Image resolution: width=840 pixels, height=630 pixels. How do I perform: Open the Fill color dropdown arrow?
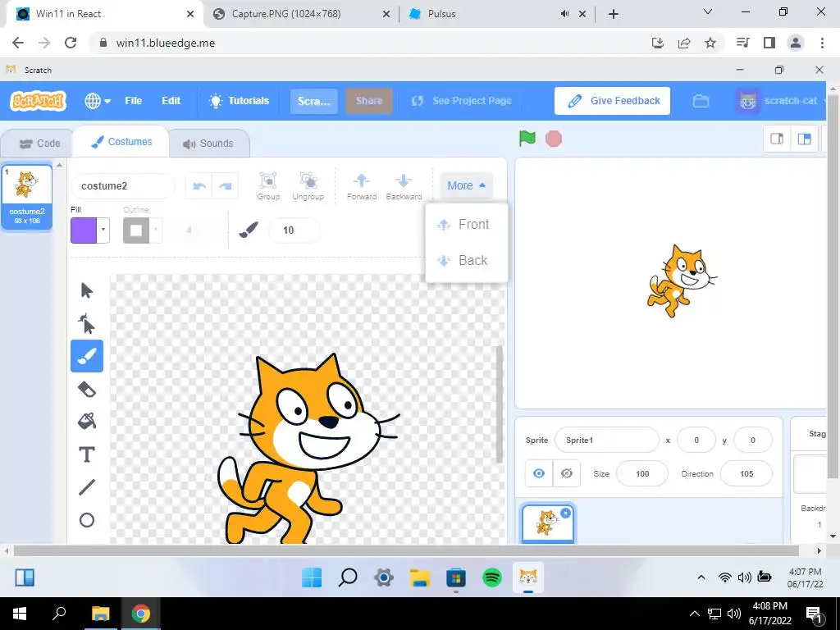(103, 231)
